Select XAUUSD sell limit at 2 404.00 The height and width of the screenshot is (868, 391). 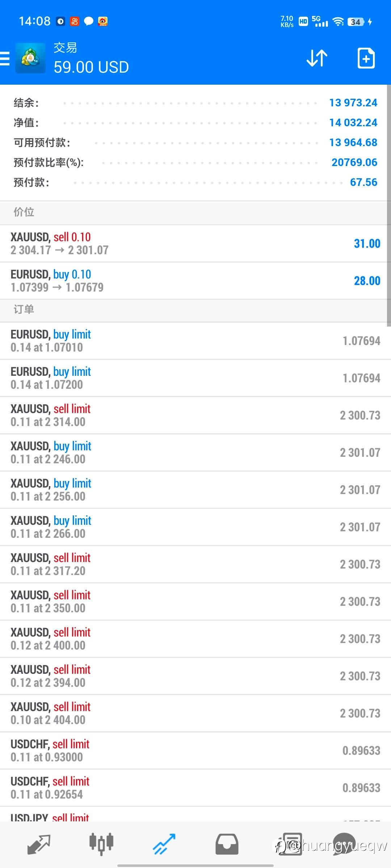(x=195, y=713)
